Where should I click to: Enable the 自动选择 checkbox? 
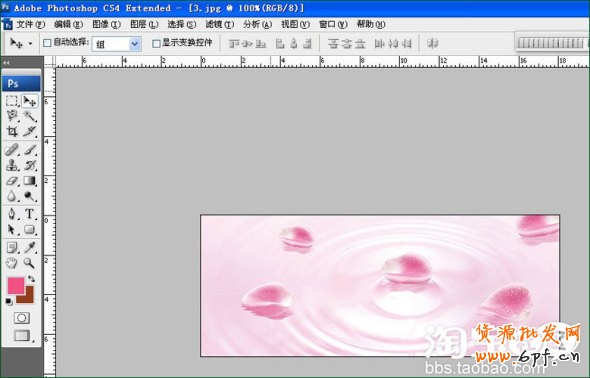(47, 43)
